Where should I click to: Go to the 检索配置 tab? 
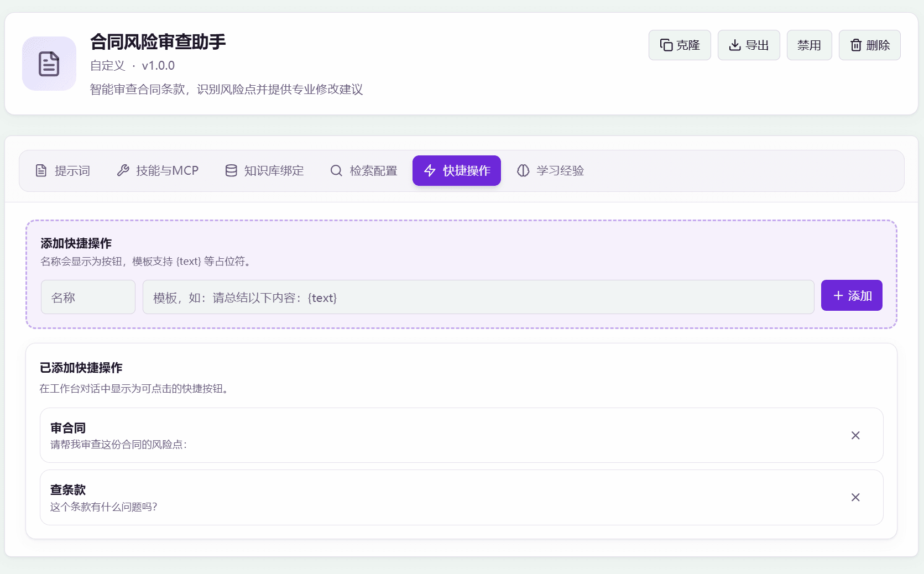click(x=363, y=171)
